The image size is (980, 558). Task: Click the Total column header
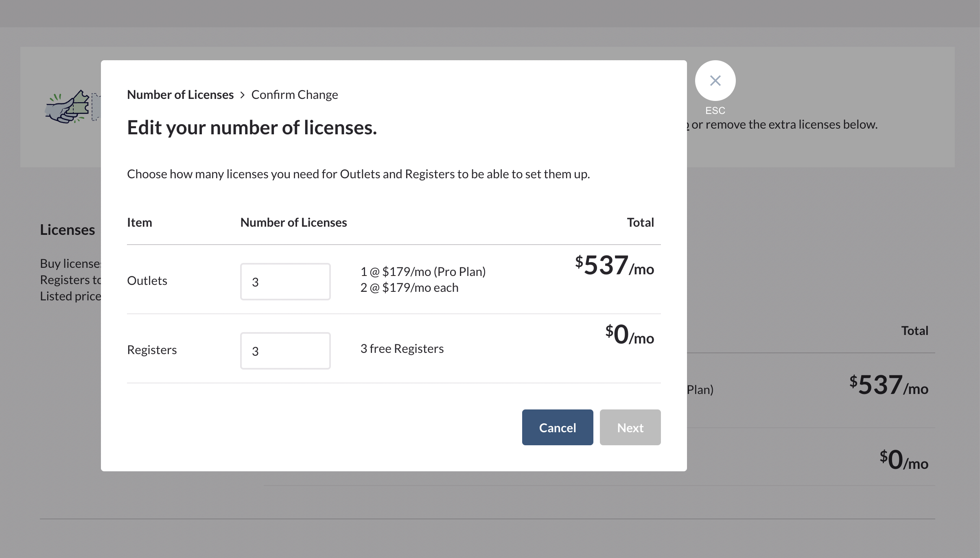(640, 222)
